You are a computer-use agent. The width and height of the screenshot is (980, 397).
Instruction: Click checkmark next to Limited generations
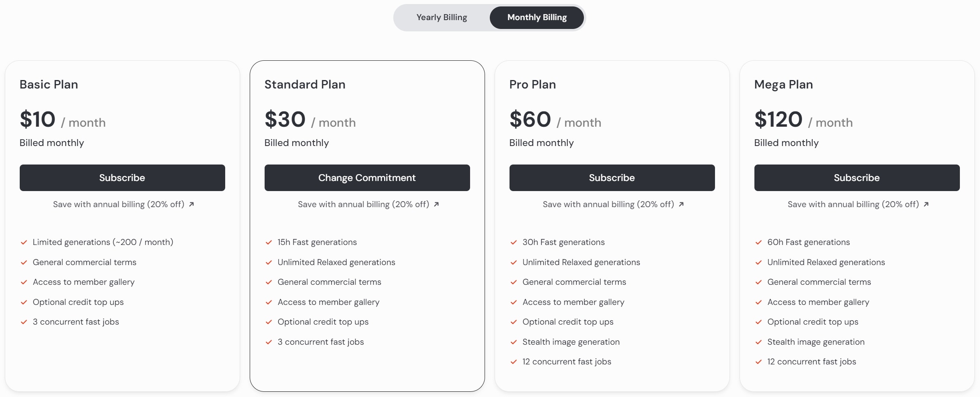(24, 242)
